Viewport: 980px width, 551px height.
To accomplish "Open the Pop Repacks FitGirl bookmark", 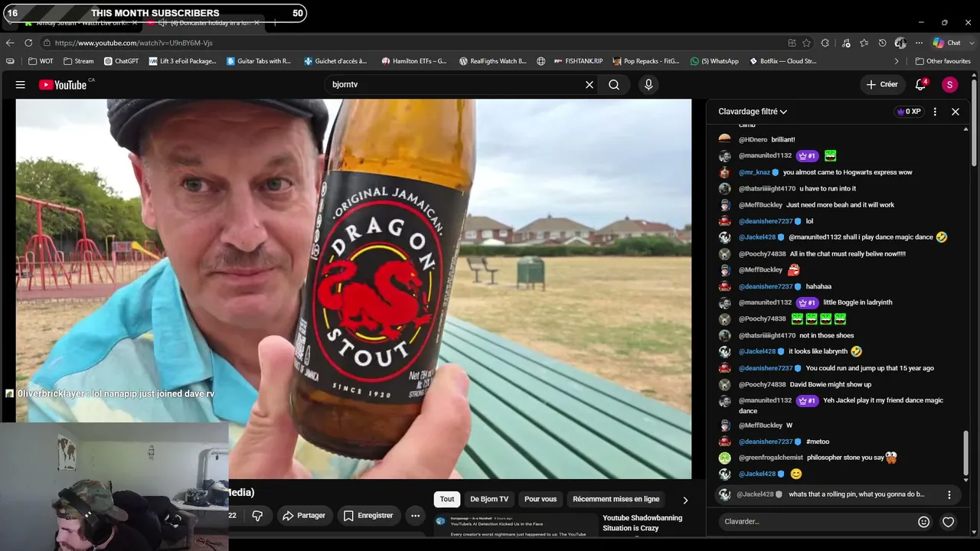I will click(x=645, y=61).
